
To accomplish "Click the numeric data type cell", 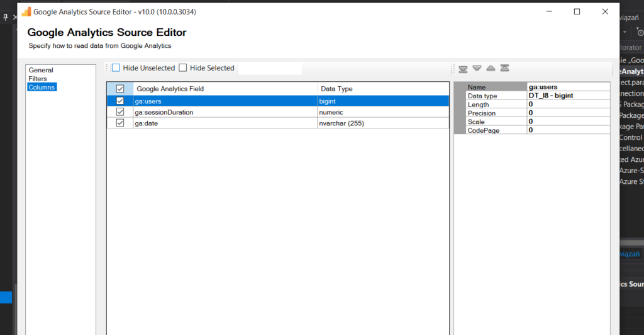I will (383, 112).
